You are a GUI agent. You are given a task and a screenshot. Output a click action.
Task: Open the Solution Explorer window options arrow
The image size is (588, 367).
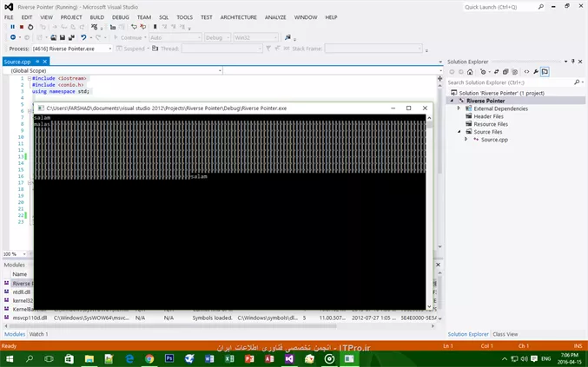coord(565,62)
